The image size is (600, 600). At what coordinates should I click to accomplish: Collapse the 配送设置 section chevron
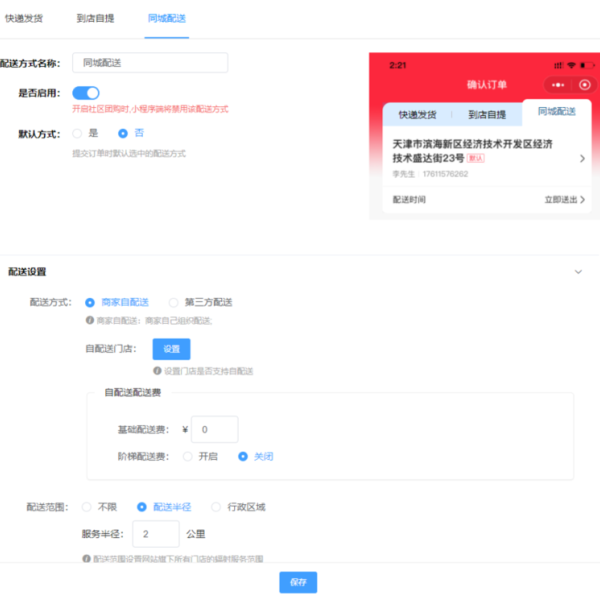(578, 272)
